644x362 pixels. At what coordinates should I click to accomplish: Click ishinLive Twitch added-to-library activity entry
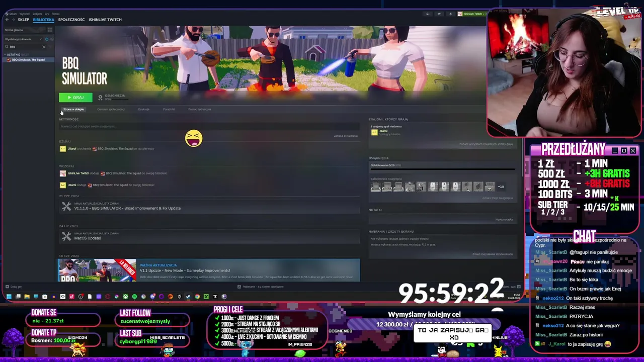114,173
